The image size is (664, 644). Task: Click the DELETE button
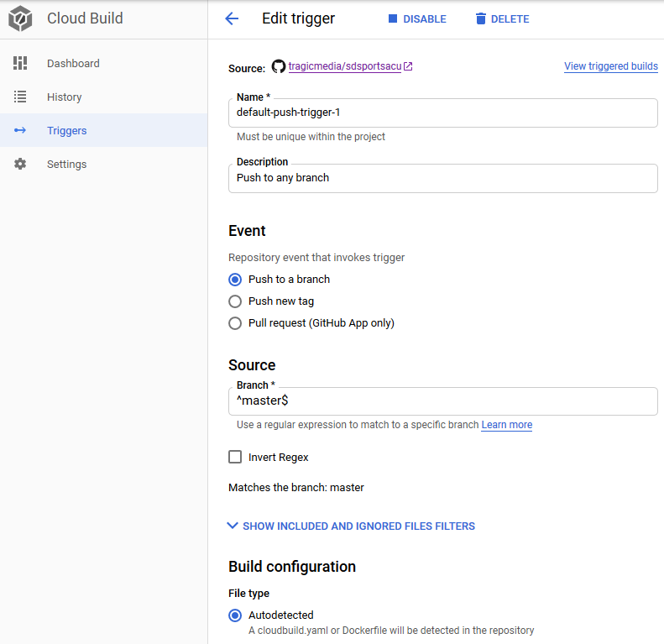tap(503, 19)
